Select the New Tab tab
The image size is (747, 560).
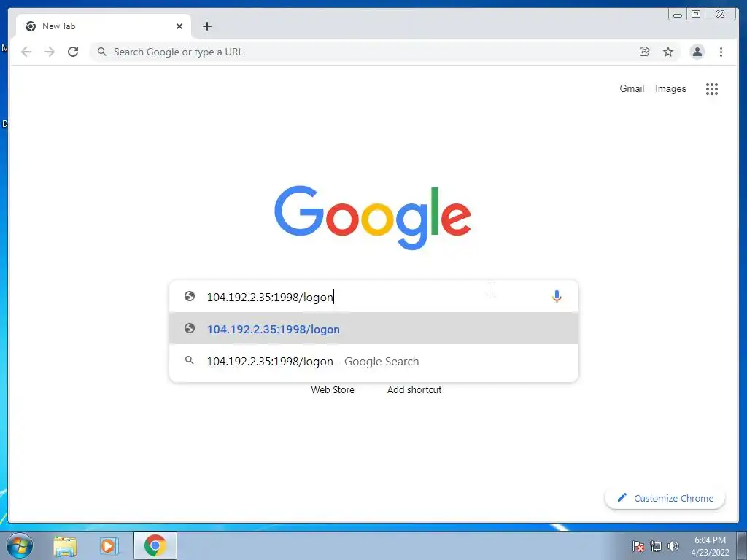click(104, 26)
